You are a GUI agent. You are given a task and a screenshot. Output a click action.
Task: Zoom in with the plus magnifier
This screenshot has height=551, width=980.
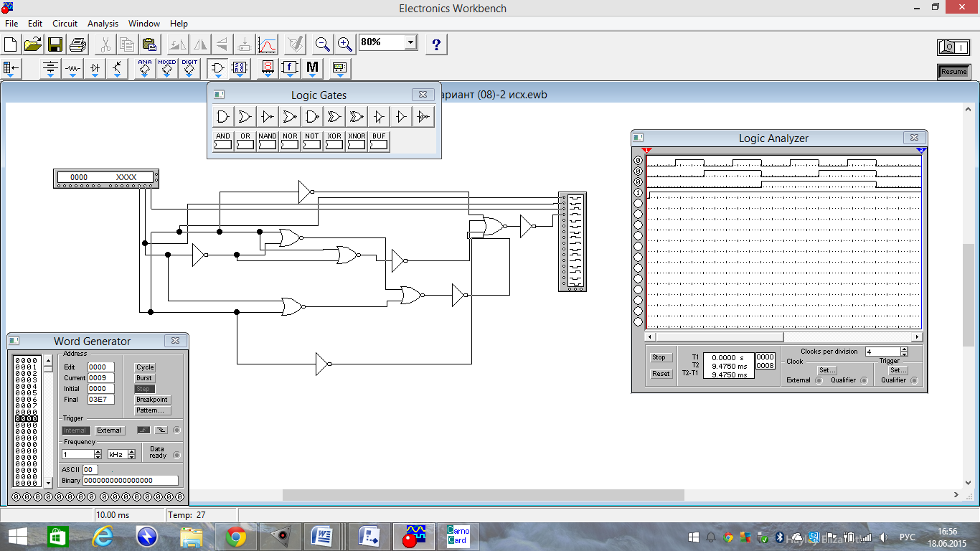[345, 44]
